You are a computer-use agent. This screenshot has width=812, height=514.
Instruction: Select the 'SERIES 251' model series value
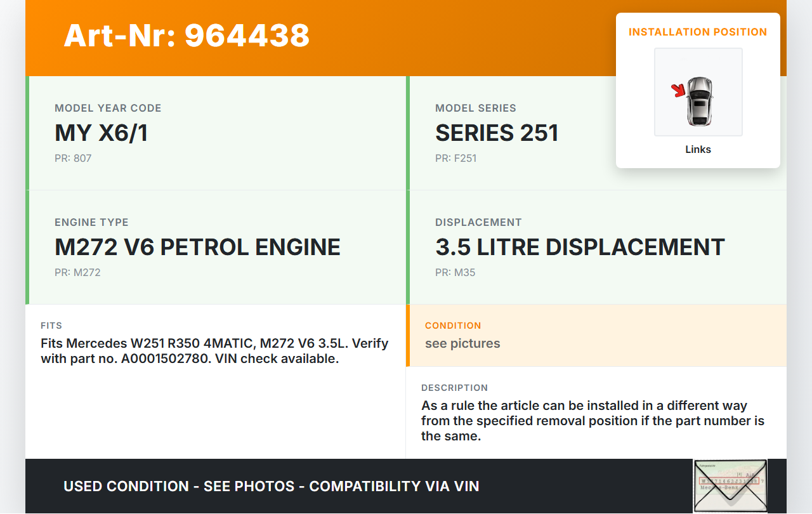[x=497, y=133]
